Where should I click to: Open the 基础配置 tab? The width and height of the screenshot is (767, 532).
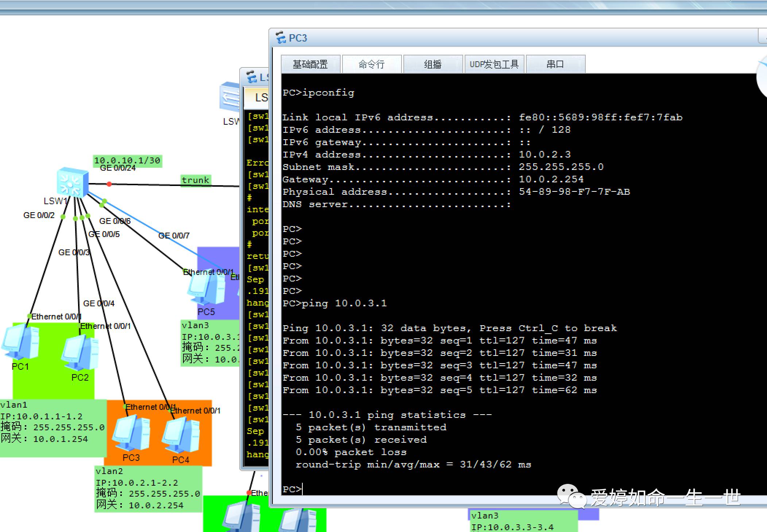point(310,65)
